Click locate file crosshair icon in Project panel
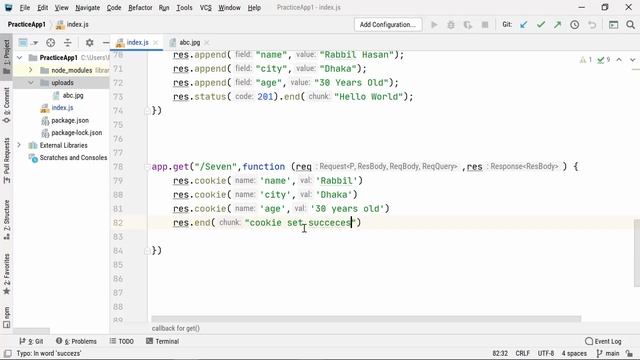The image size is (640, 360). 51,42
